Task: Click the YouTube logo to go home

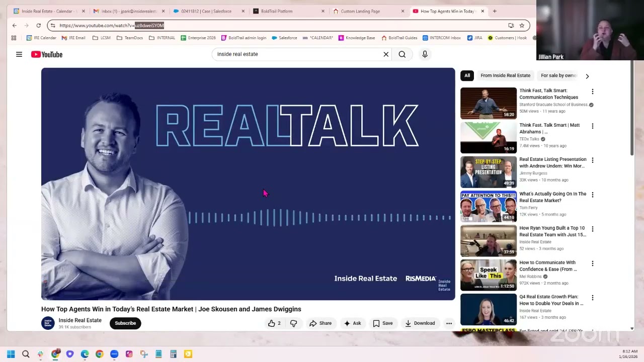Action: click(47, 54)
